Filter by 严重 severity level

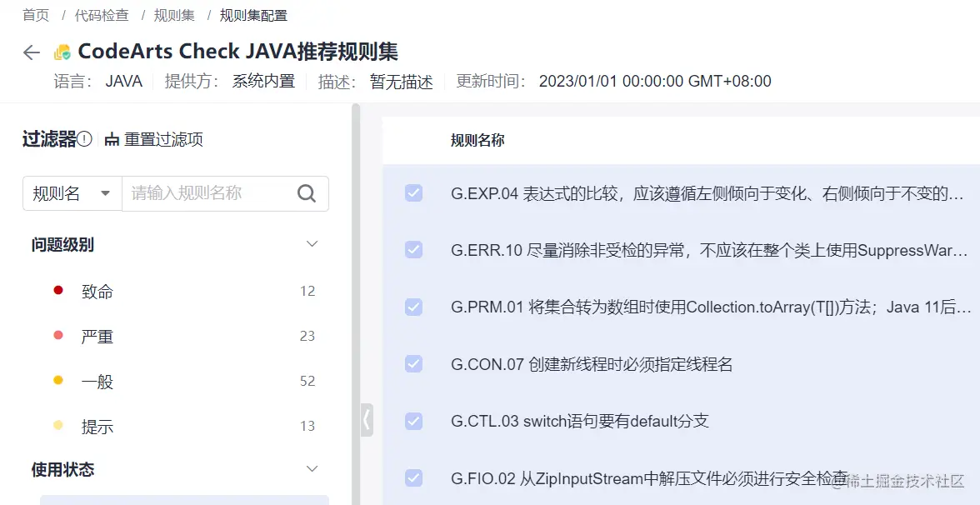click(x=97, y=337)
